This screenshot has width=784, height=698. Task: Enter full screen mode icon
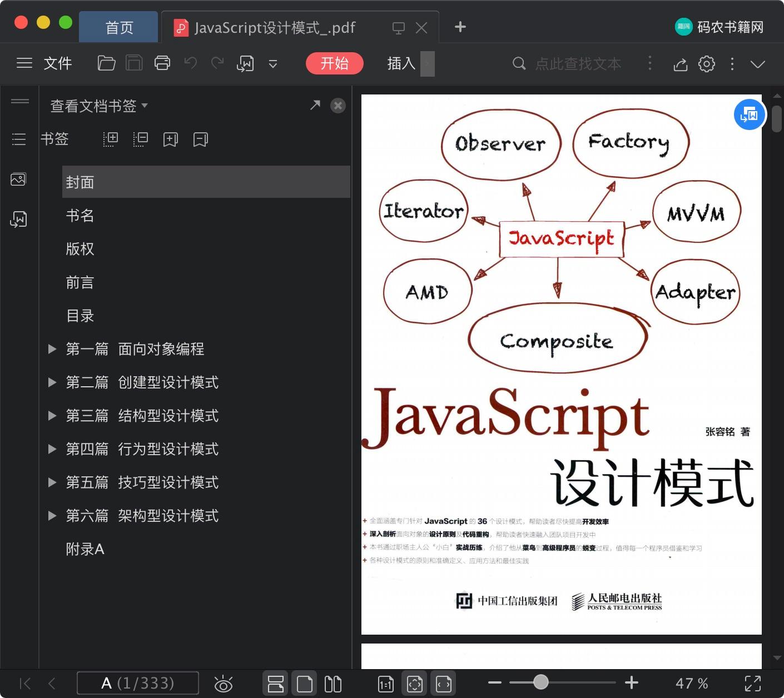[753, 684]
